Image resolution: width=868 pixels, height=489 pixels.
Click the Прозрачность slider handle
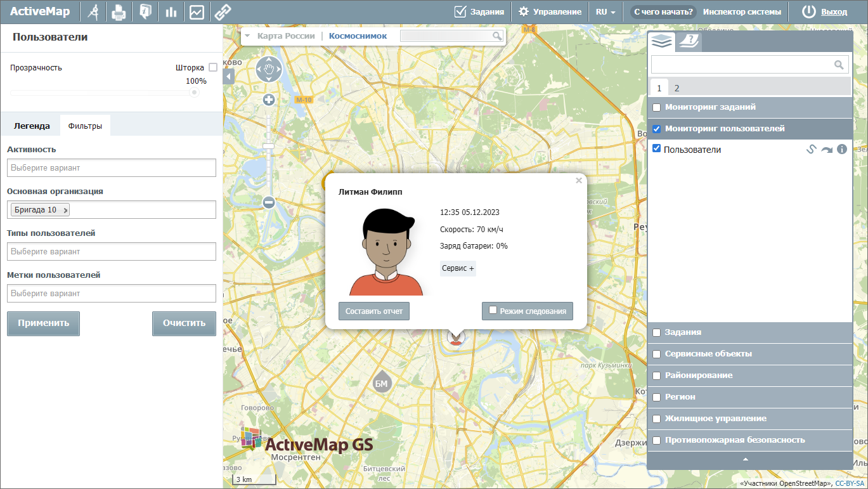(x=195, y=93)
